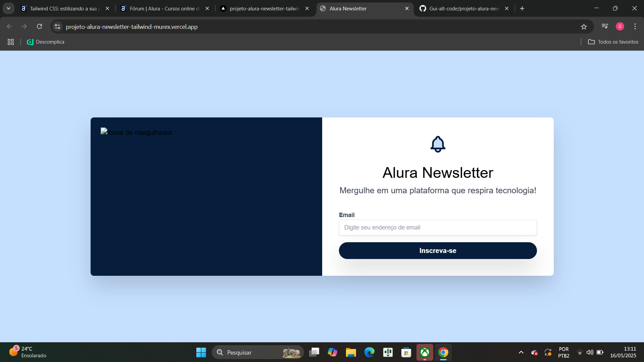Click the Inscreva-se button

pos(438,251)
